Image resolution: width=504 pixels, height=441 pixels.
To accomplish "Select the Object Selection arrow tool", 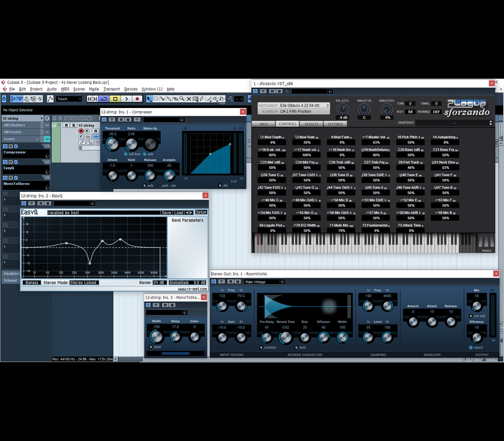I will (149, 99).
